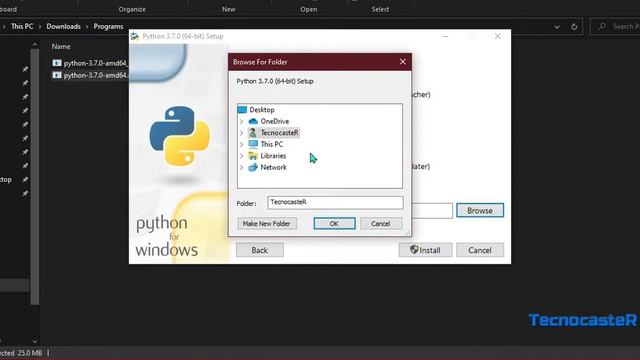Click the Desktop icon in tree
The height and width of the screenshot is (360, 640).
tap(242, 110)
